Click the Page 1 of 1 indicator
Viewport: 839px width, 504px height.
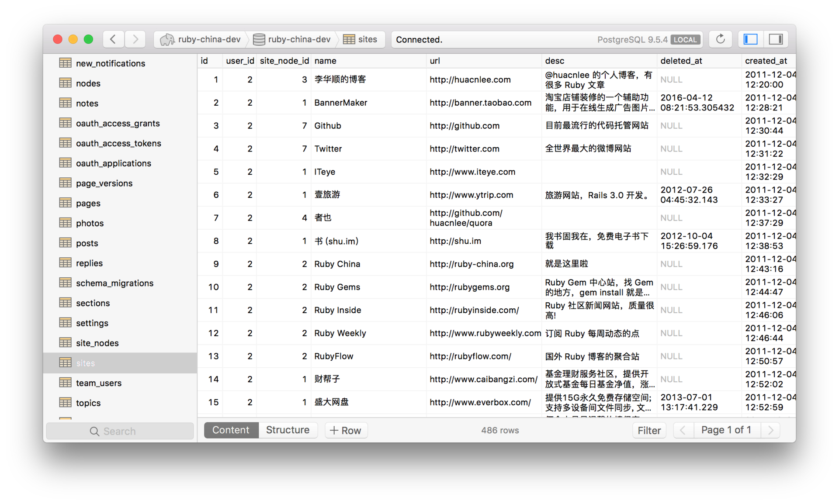[x=726, y=430]
